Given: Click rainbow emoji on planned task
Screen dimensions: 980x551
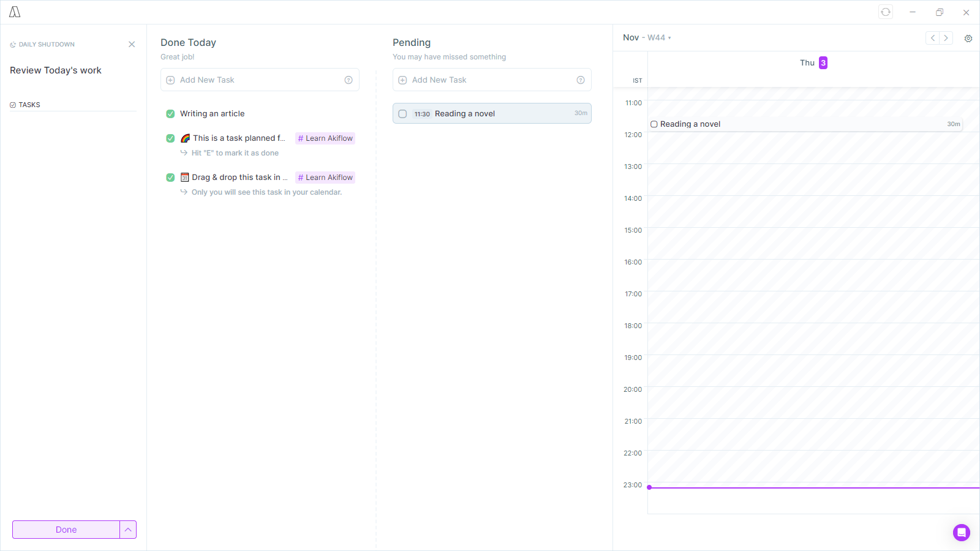Looking at the screenshot, I should (185, 138).
